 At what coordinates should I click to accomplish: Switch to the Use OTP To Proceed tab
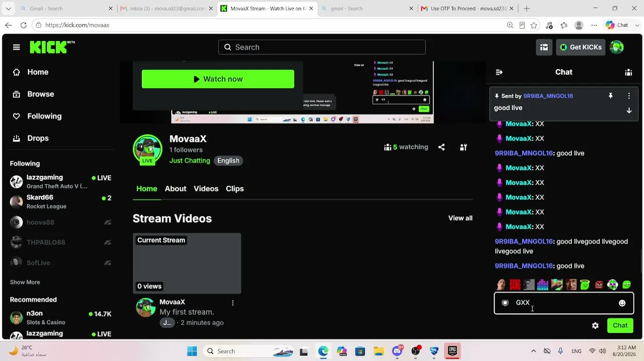[x=468, y=9]
